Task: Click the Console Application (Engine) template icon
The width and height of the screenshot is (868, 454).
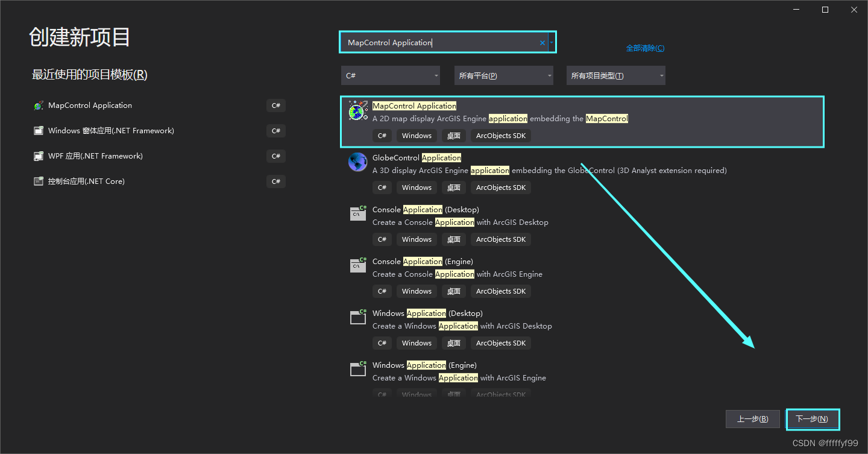Action: pos(358,265)
